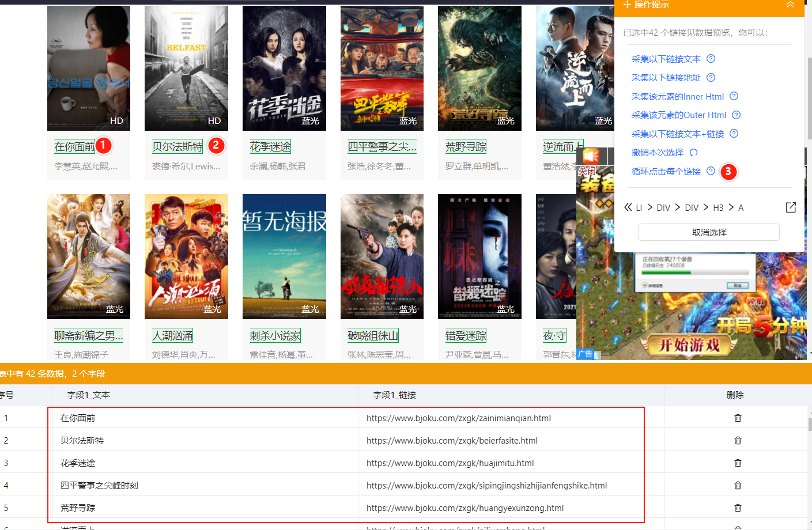Click the huangyexunzong.html URL cell

coord(465,508)
